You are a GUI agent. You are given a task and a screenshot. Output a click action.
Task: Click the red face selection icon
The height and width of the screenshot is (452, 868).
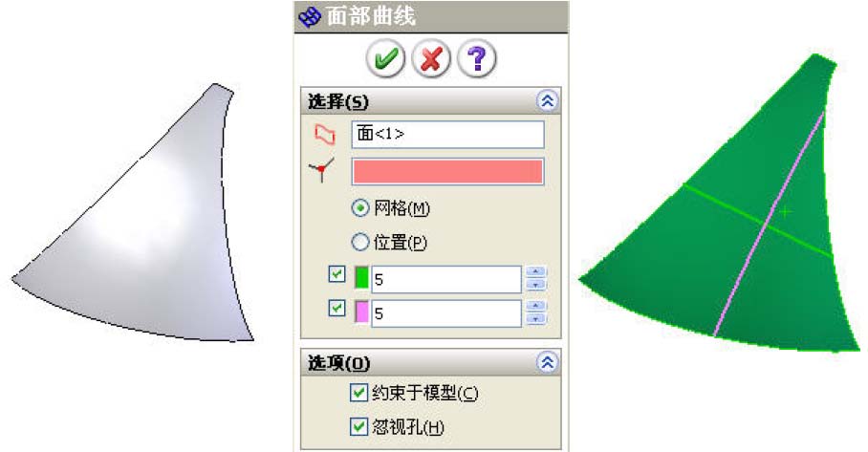[325, 135]
